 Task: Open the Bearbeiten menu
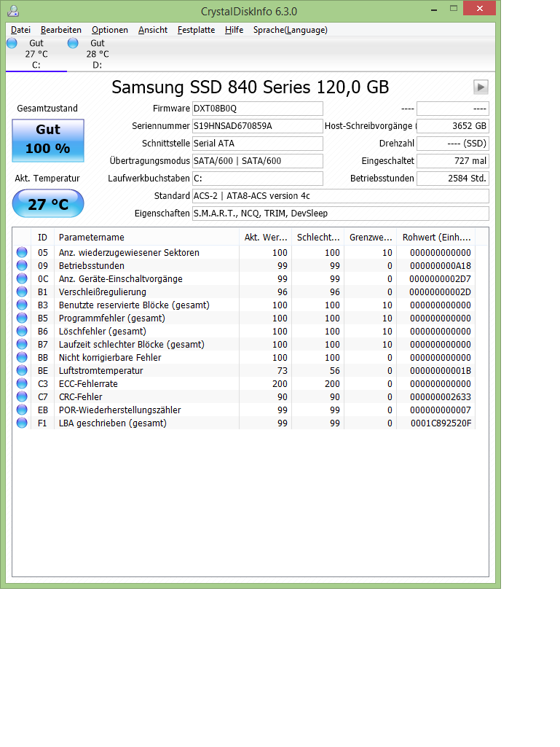(61, 30)
